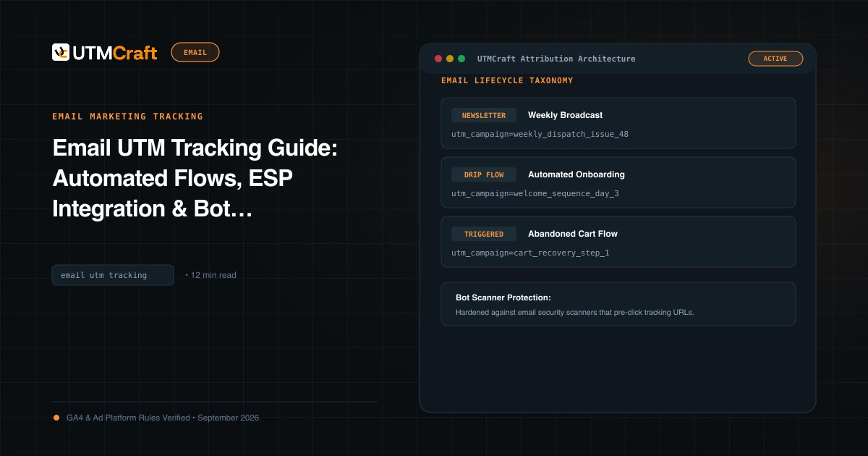Viewport: 868px width, 456px height.
Task: Select the EMAIL category badge
Action: (195, 52)
